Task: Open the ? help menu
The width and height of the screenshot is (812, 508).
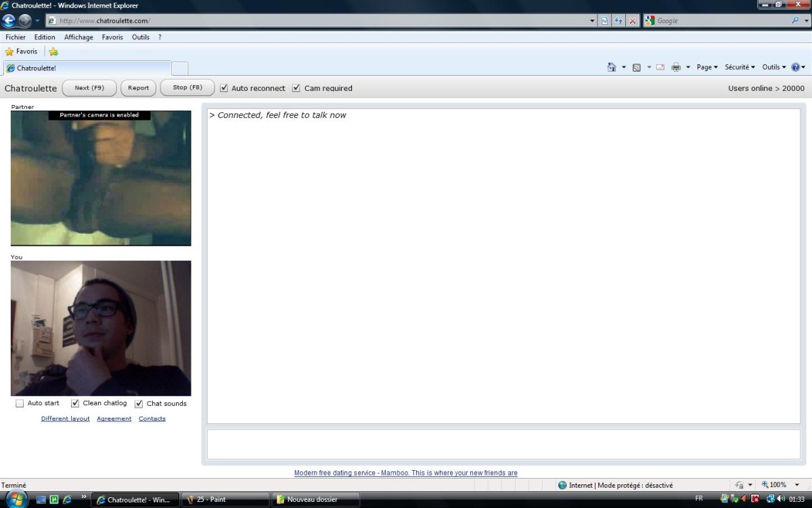Action: 160,37
